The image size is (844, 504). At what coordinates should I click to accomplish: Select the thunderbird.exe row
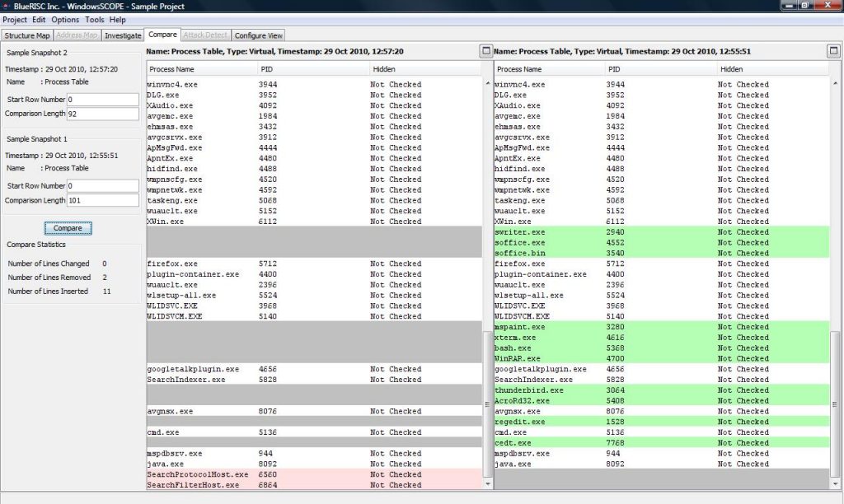click(x=662, y=390)
